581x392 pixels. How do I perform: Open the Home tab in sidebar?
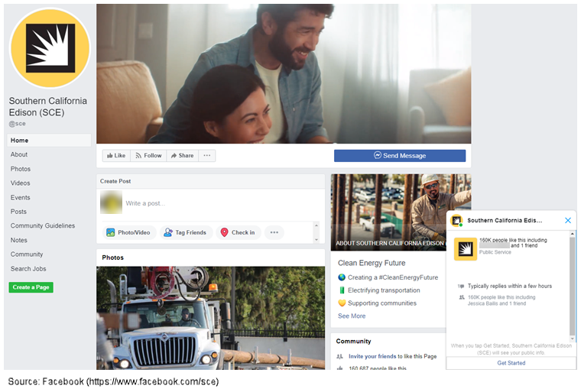pos(49,141)
